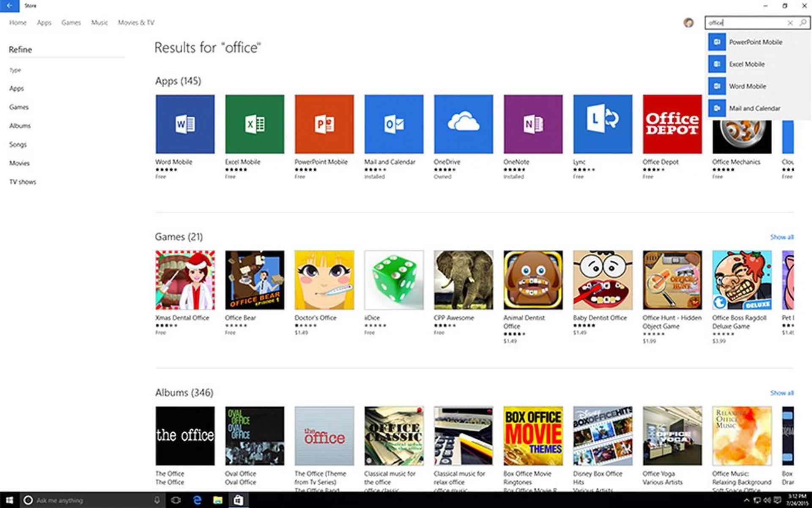Viewport: 812px width, 508px height.
Task: Clear the search box text
Action: coord(790,23)
